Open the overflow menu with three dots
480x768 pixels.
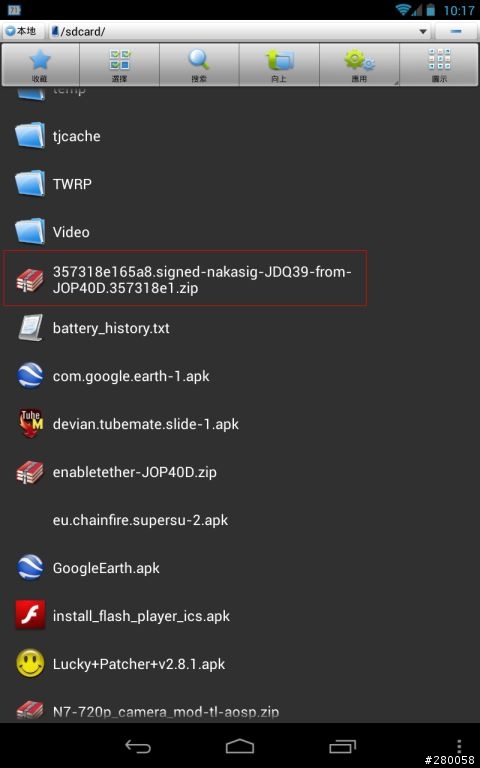coord(458,746)
